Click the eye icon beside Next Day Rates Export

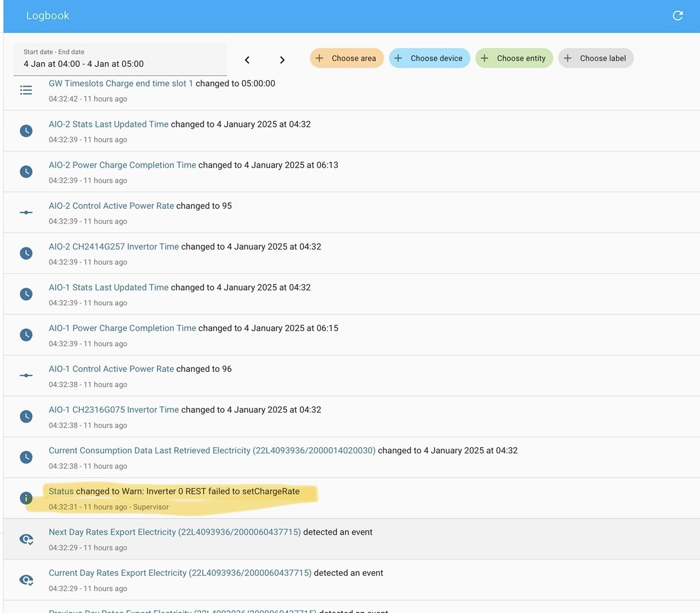[x=26, y=539]
